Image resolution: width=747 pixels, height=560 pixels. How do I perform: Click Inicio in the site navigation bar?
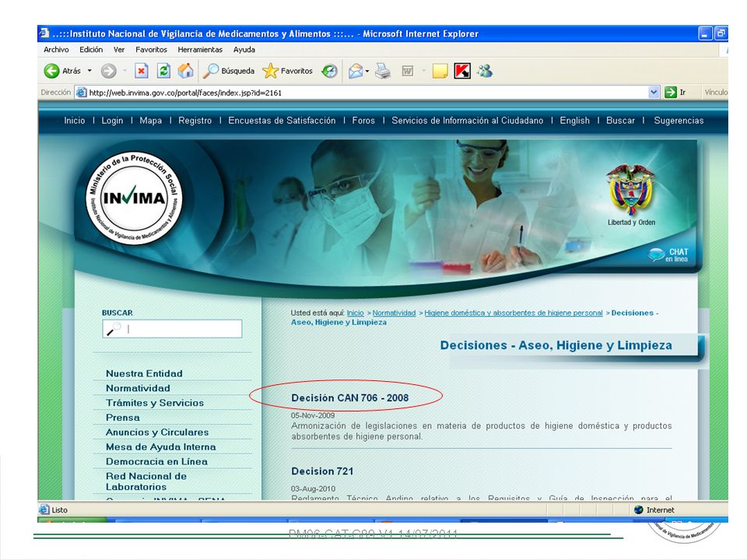[x=75, y=121]
